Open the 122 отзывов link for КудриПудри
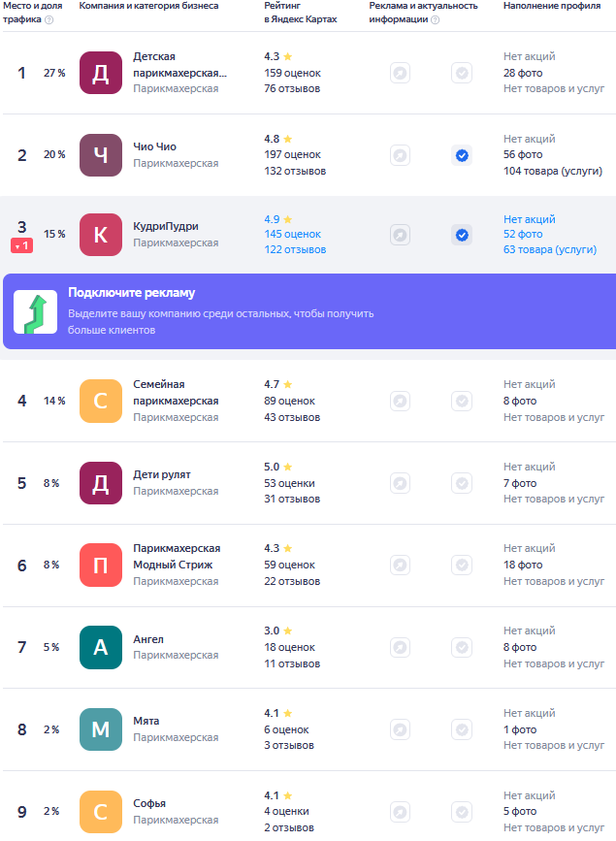This screenshot has width=616, height=841. pos(295,250)
